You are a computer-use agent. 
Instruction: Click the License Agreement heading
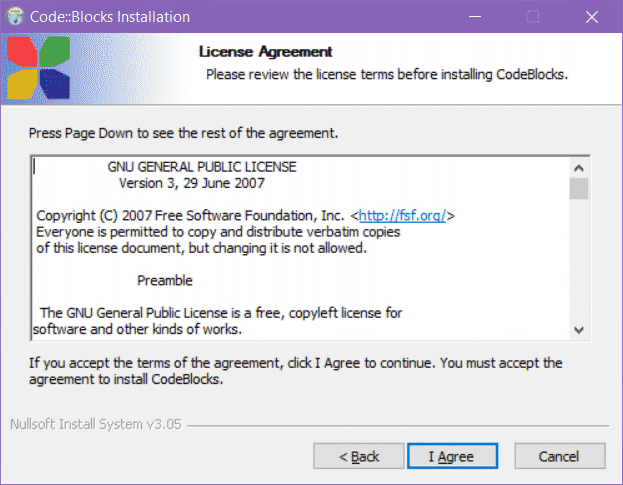click(265, 52)
